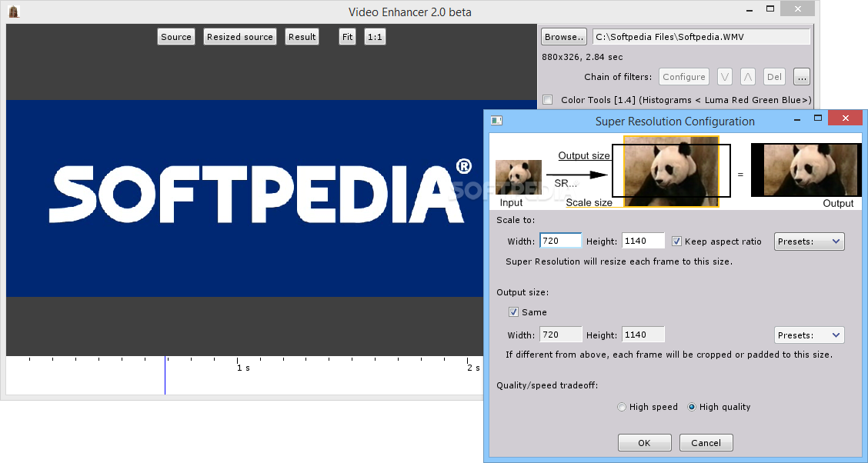Click the Input panda thumbnail
The height and width of the screenshot is (463, 868).
pos(518,178)
